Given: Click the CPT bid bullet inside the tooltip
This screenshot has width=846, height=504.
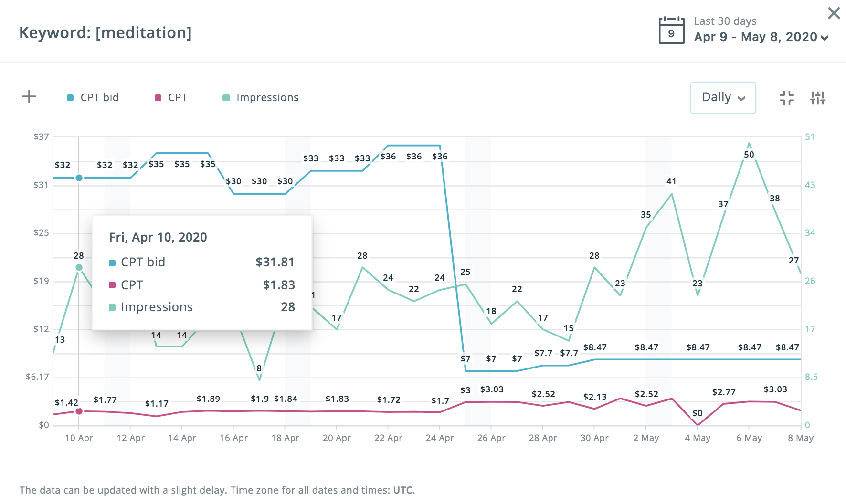Looking at the screenshot, I should click(111, 262).
